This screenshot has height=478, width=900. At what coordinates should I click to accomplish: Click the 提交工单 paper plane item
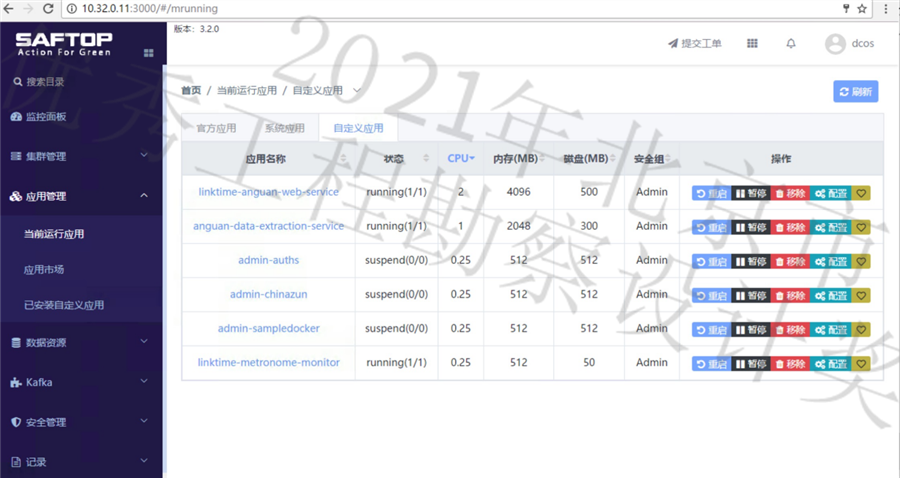(694, 44)
